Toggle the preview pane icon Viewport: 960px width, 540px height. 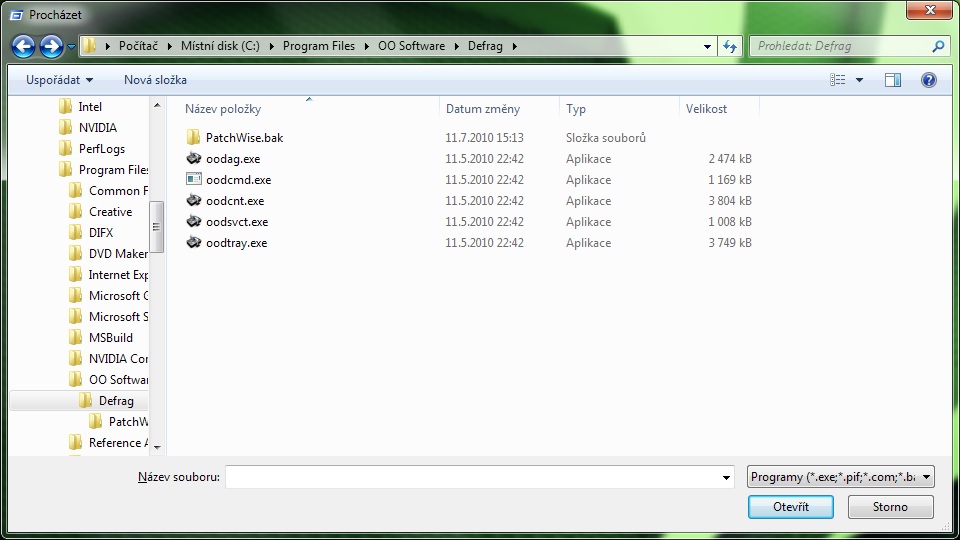click(x=893, y=80)
